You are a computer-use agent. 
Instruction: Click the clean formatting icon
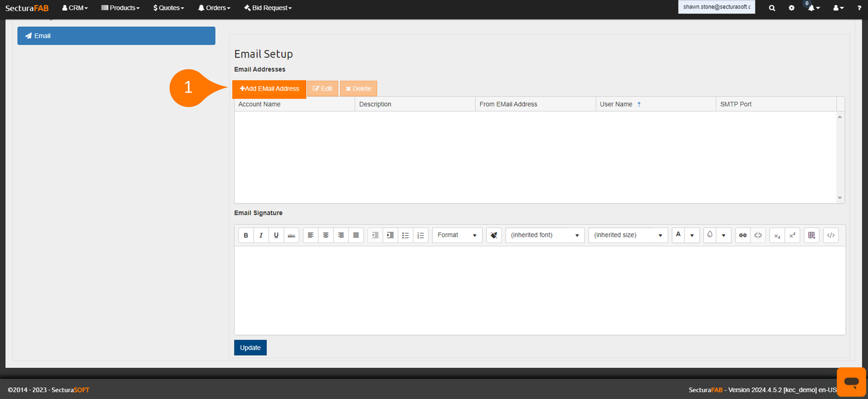pyautogui.click(x=494, y=235)
